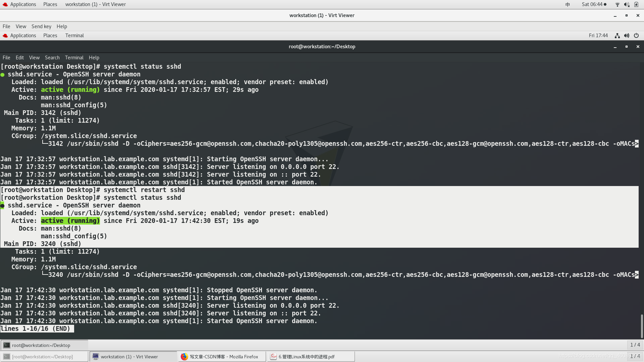Open Terminal menu in menu bar
The width and height of the screenshot is (644, 362).
tap(74, 57)
